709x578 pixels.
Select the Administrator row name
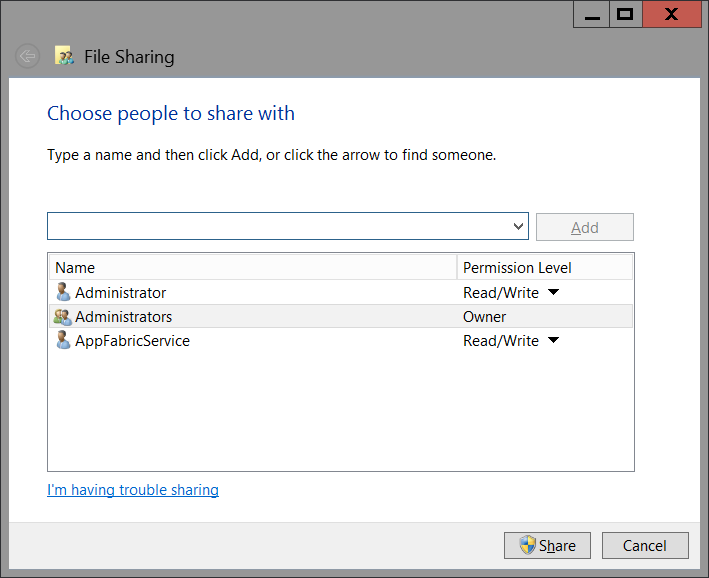coord(120,293)
